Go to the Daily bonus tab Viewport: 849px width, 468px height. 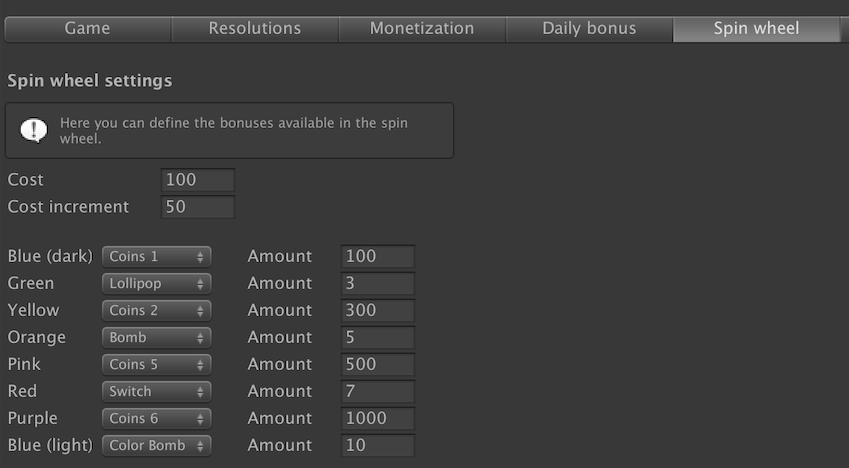click(x=589, y=28)
